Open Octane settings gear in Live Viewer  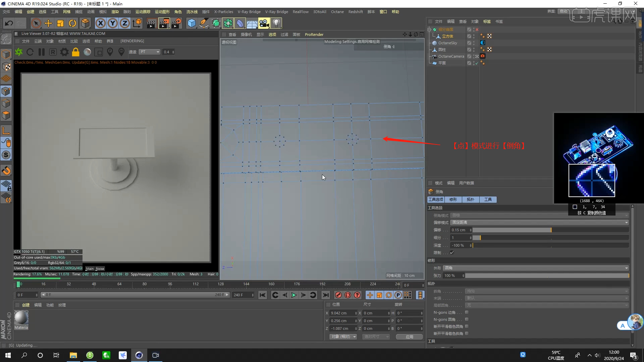(64, 52)
